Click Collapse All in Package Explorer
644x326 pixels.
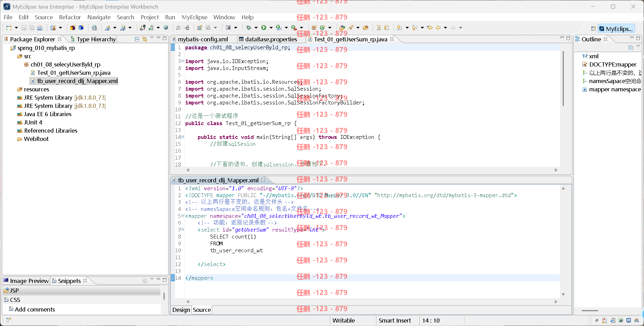coord(137,39)
